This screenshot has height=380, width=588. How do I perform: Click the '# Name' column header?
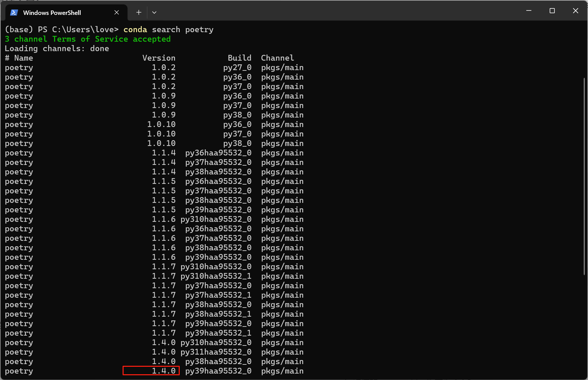tap(19, 58)
